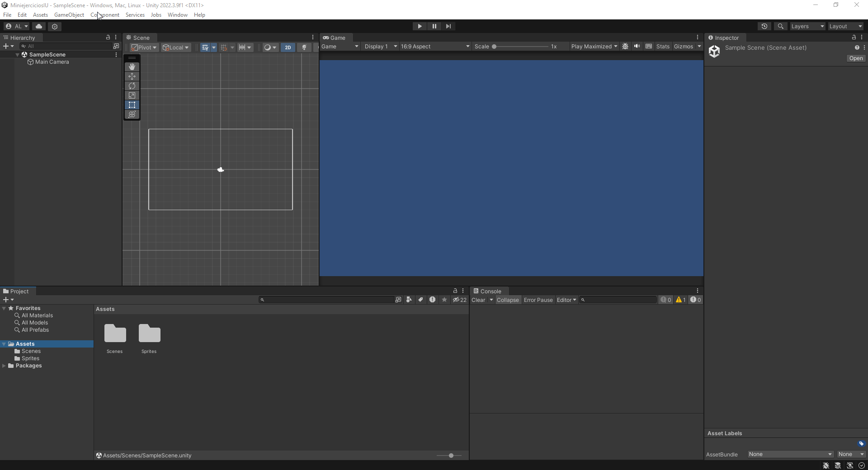Click the Open button in Inspector

pyautogui.click(x=856, y=58)
